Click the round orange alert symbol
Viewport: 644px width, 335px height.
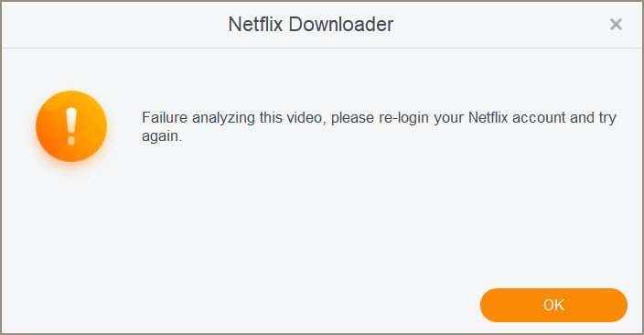(x=71, y=126)
